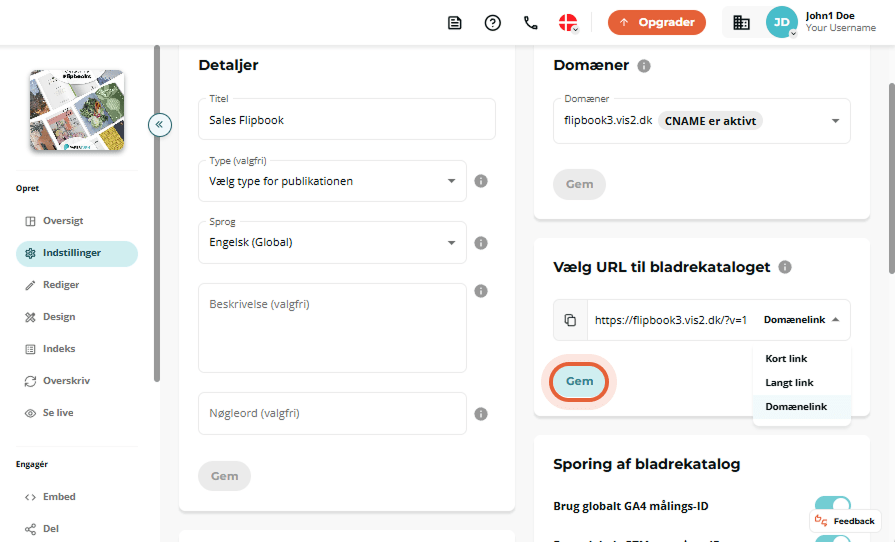Open the help question mark icon
This screenshot has height=542, width=895.
coord(493,23)
